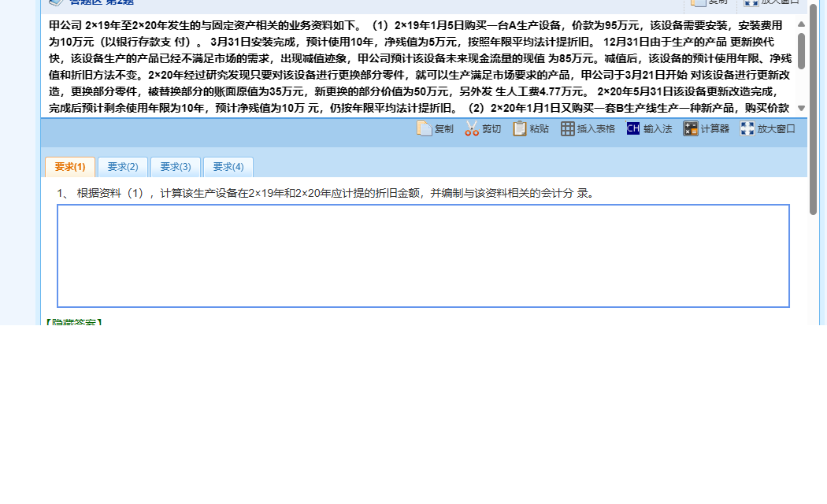
Task: Click the question text scroll-up arrow
Action: 801,24
